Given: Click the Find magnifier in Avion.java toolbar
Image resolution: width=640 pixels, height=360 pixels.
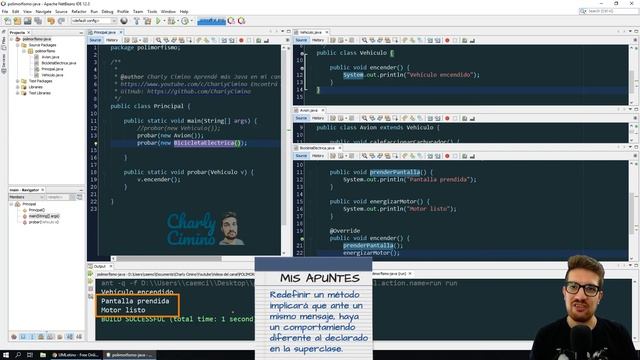Looking at the screenshot, I should pos(364,118).
